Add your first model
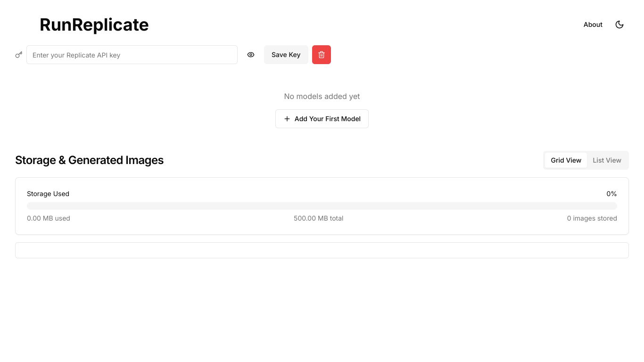Viewport: 644px width, 362px height. point(322,119)
